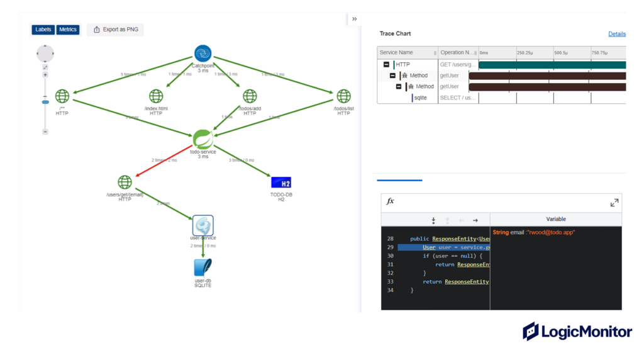Click the fx function icon
This screenshot has height=353, width=644.
[x=390, y=201]
